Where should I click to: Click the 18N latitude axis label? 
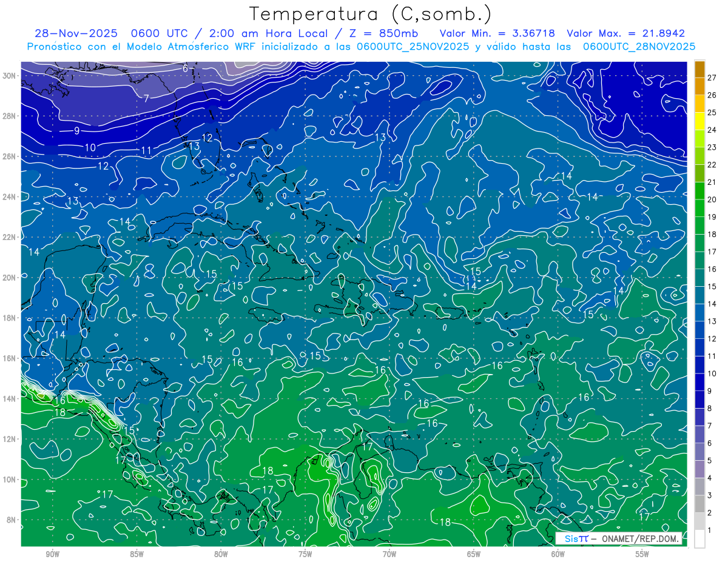click(9, 318)
